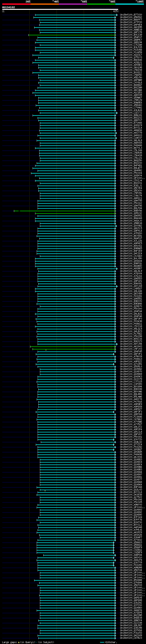The height and width of the screenshot is (644, 146).
Task: Open hit UniRef100_Q5KP62
Action: [131, 18]
